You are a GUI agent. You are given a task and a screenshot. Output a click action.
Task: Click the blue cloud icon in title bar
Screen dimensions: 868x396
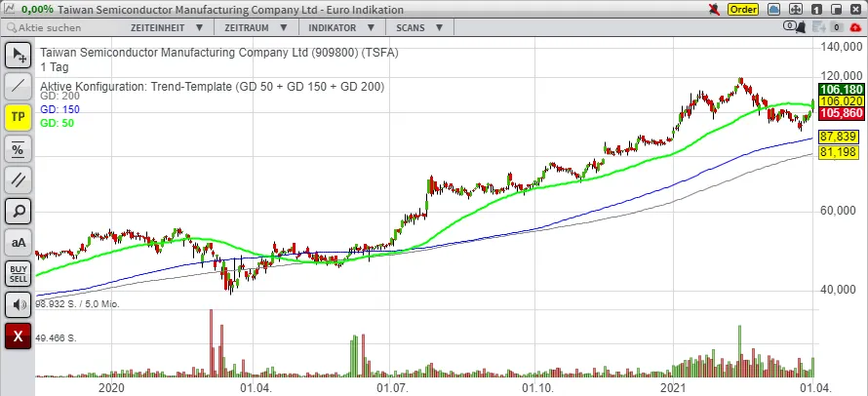774,10
